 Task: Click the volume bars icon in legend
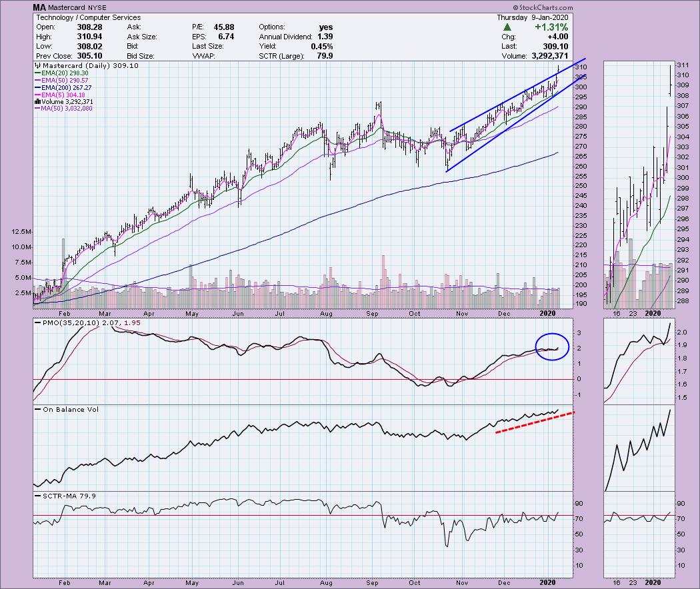click(37, 102)
